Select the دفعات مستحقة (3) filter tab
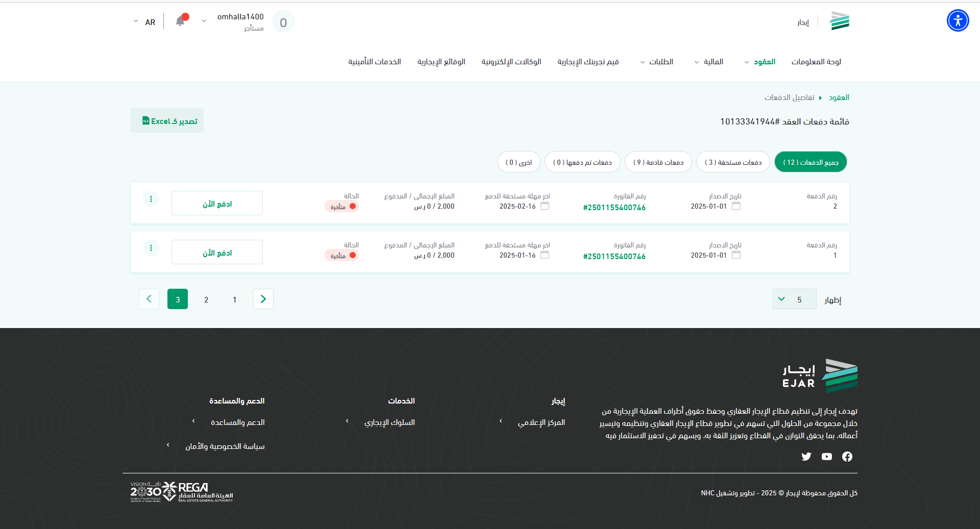 pos(733,162)
